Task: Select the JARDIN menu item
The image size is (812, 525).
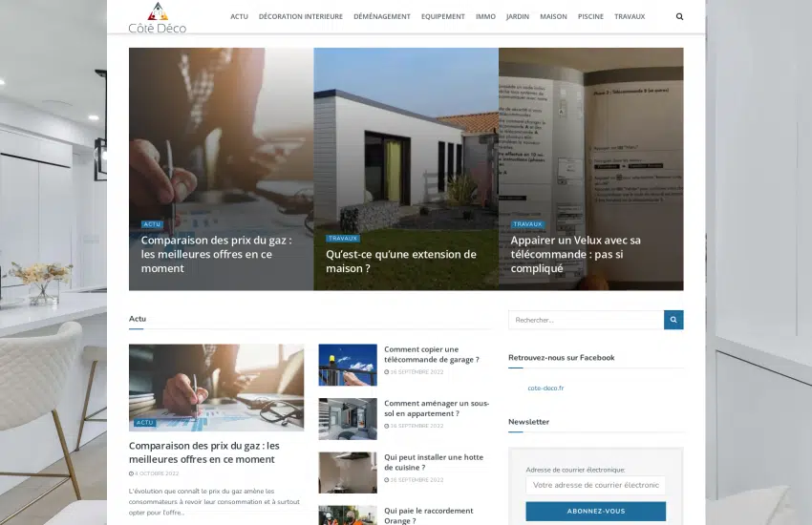Action: tap(518, 16)
